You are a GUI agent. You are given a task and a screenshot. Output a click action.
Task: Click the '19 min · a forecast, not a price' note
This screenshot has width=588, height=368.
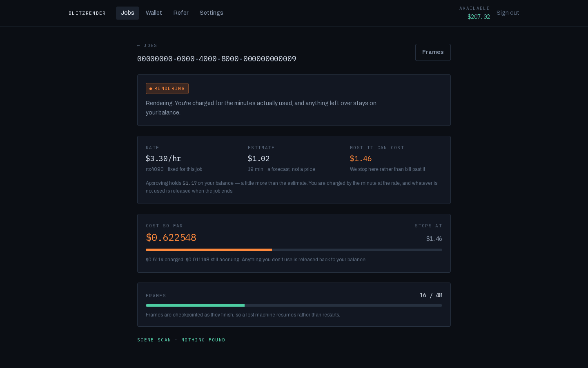coord(281,169)
